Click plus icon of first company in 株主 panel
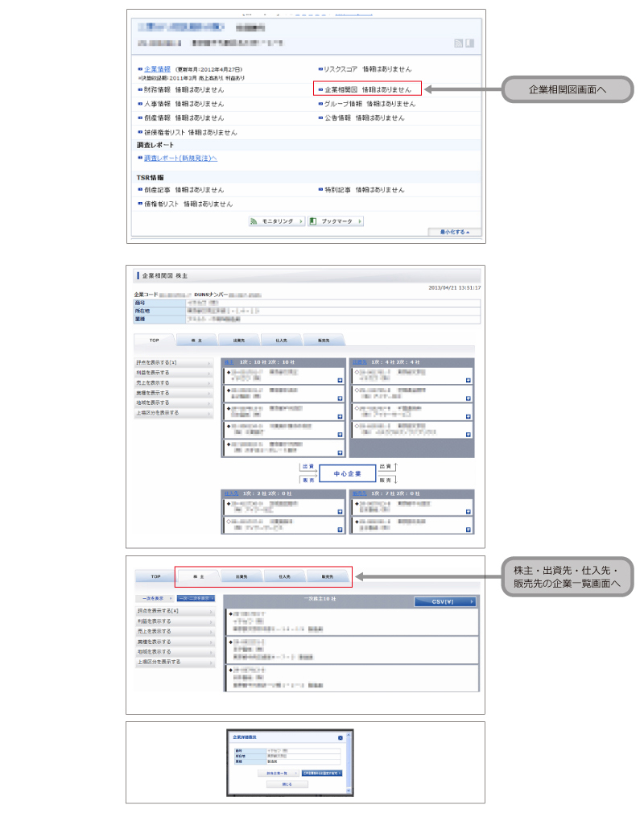Image resolution: width=644 pixels, height=813 pixels. pyautogui.click(x=341, y=381)
